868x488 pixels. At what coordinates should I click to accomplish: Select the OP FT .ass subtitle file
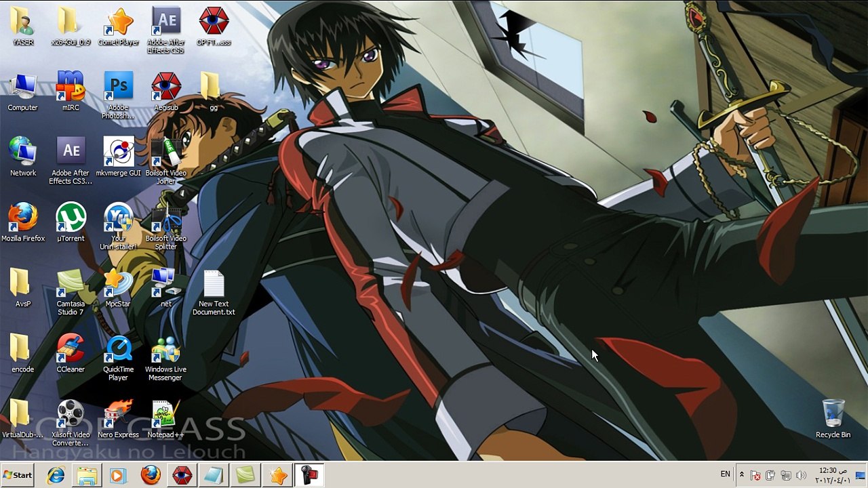tap(214, 26)
